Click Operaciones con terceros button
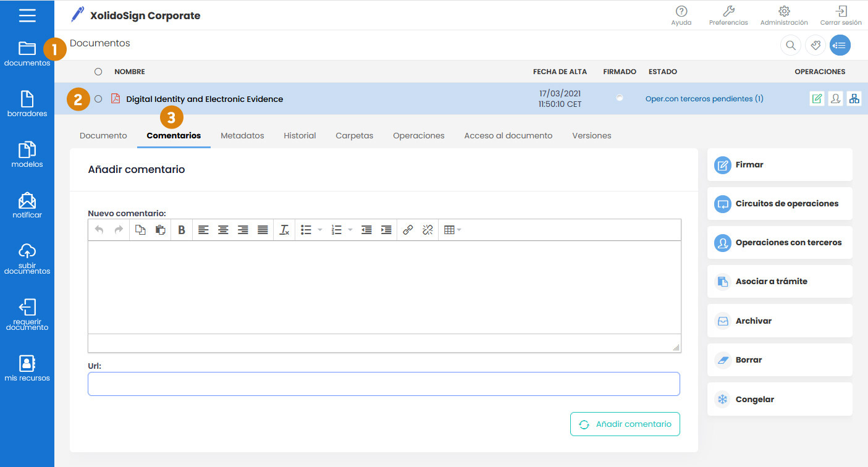The height and width of the screenshot is (467, 868). 780,243
